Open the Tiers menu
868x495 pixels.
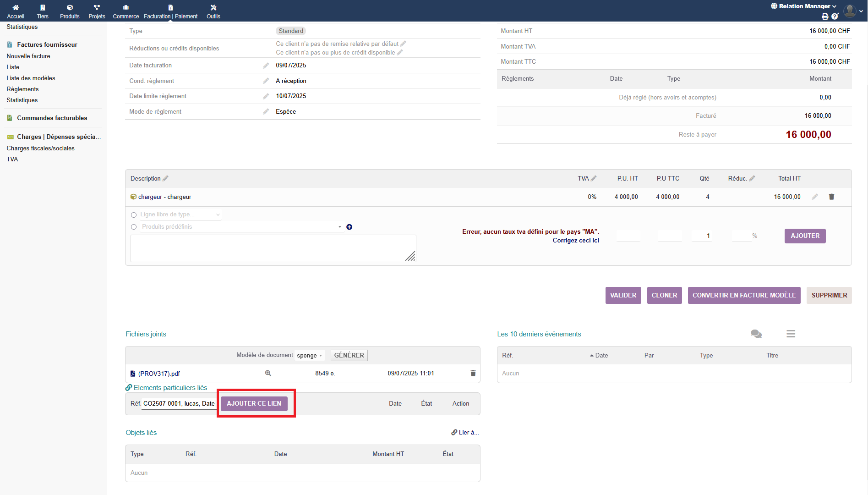[x=43, y=11]
